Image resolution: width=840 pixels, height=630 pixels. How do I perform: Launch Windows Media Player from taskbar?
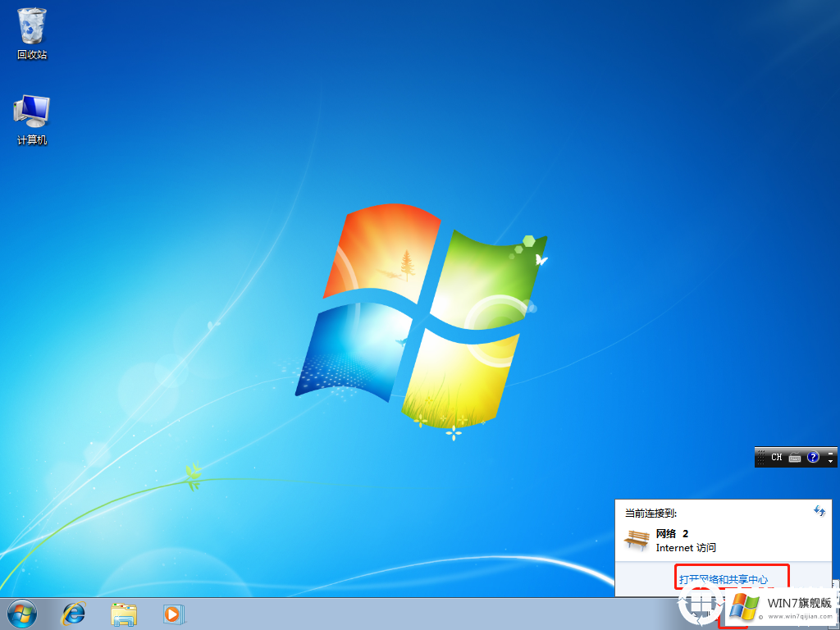point(174,614)
